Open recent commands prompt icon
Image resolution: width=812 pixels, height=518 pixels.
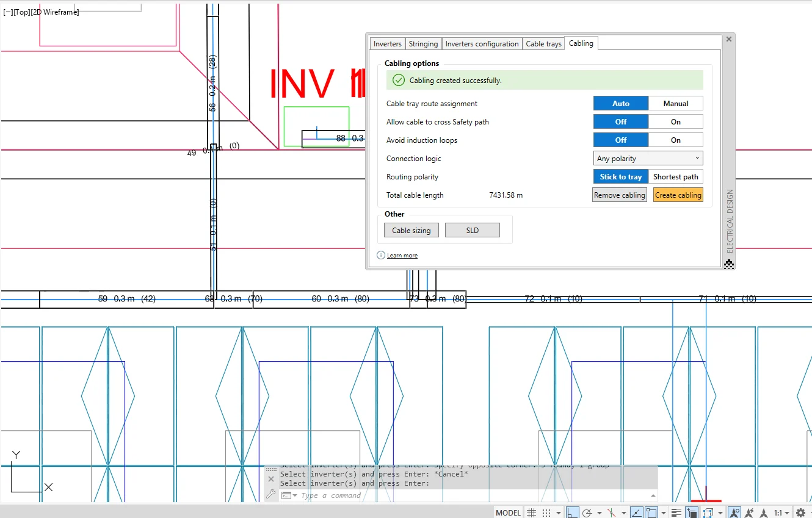pos(286,495)
